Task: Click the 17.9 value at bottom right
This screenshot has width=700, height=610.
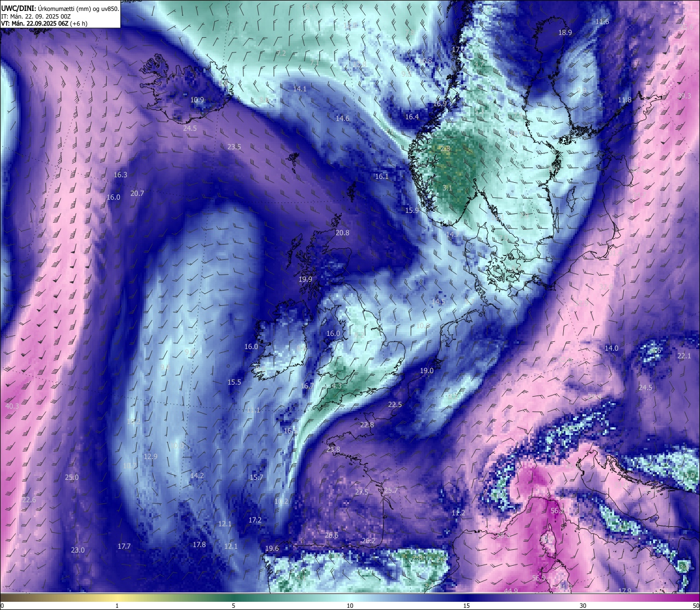Action: point(625,591)
